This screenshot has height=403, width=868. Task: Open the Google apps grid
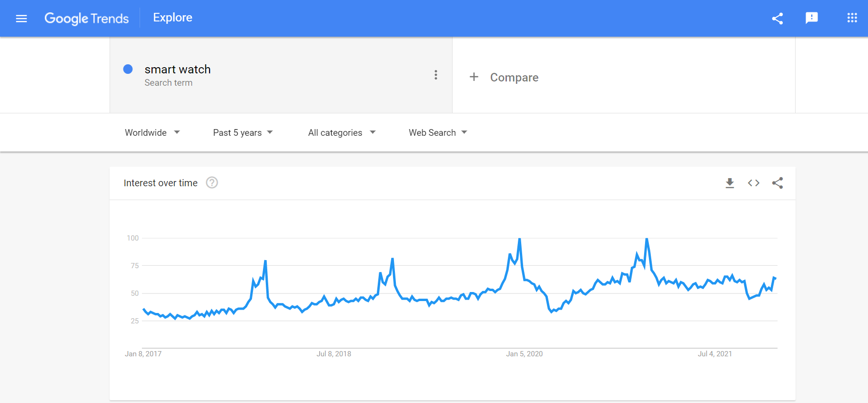point(852,18)
